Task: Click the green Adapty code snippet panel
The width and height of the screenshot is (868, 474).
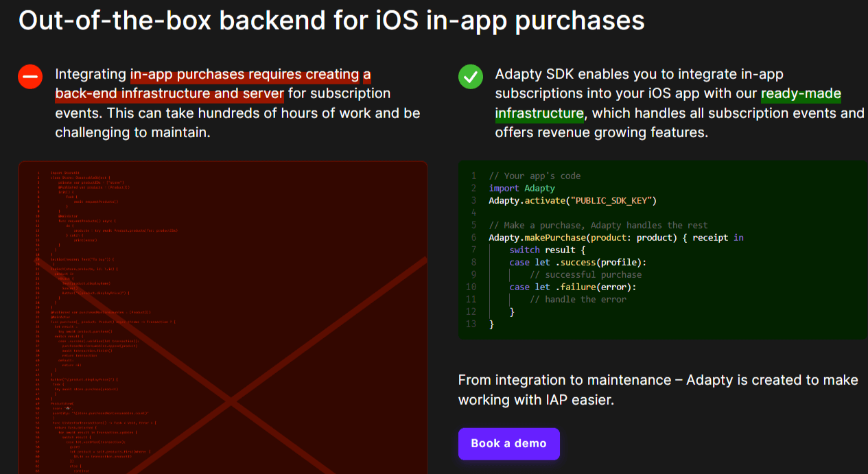Action: click(x=662, y=250)
